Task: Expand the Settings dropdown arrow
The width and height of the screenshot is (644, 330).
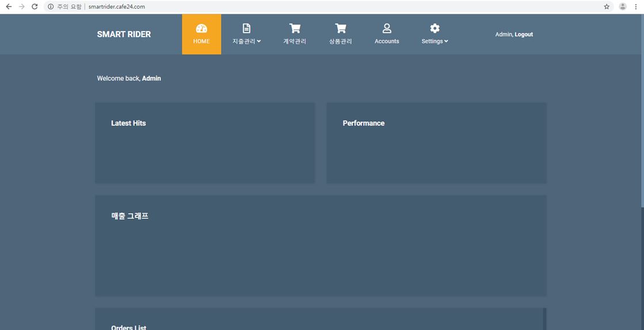Action: click(446, 41)
